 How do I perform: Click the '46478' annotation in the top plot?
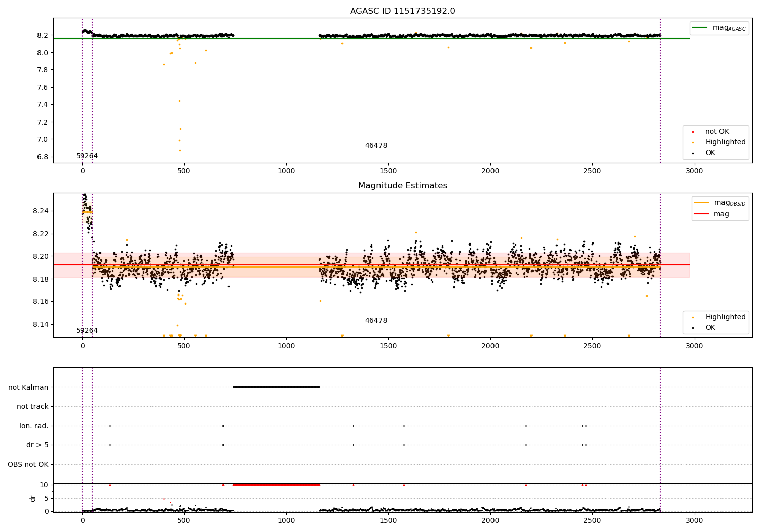[x=376, y=146]
